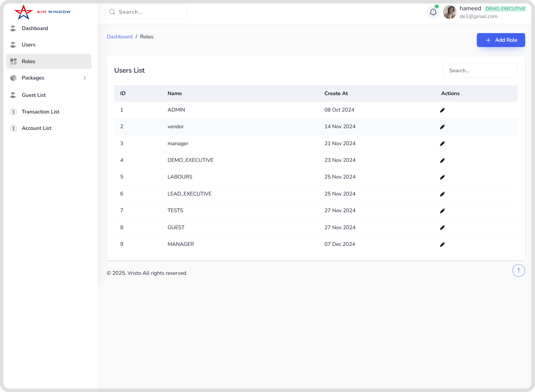Select Users in the sidebar menu
535x392 pixels.
pyautogui.click(x=29, y=45)
